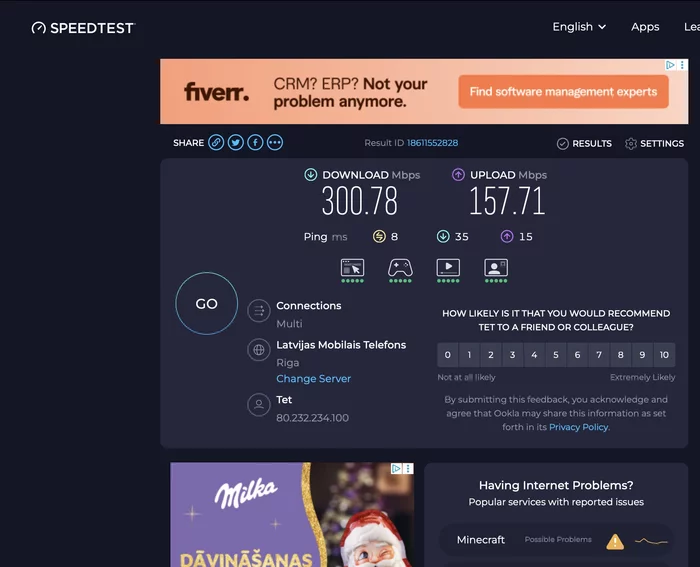The width and height of the screenshot is (700, 567).
Task: Click the Connections Multi value
Action: pyautogui.click(x=289, y=324)
